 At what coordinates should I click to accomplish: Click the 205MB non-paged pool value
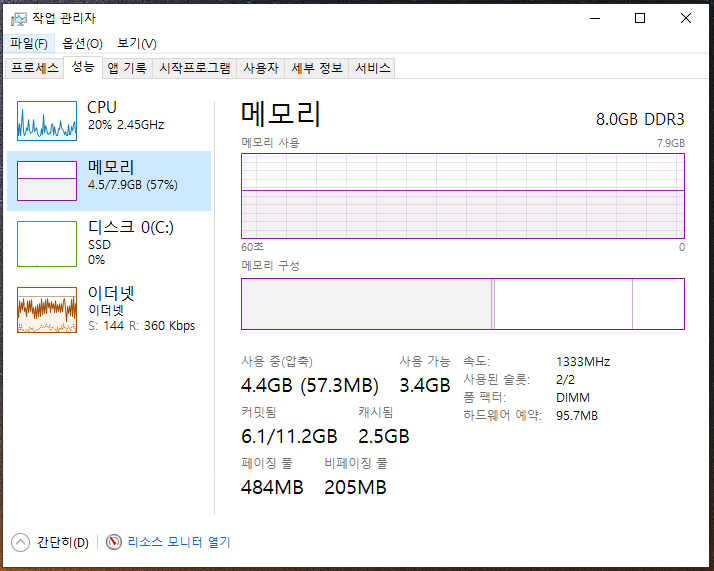(355, 487)
